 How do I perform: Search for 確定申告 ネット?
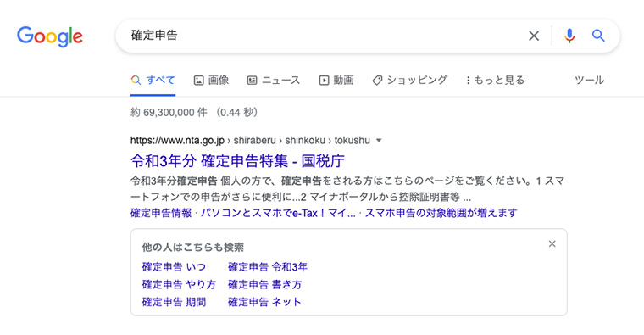pyautogui.click(x=264, y=302)
